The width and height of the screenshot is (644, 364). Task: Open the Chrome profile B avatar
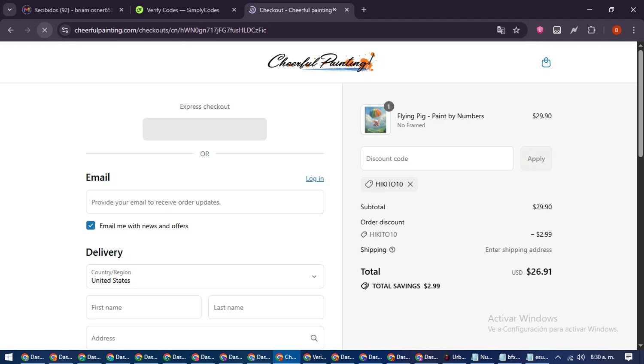617,30
